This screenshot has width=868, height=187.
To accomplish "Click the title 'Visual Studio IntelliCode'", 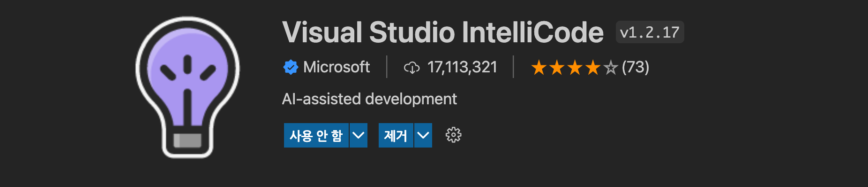I will coord(443,32).
